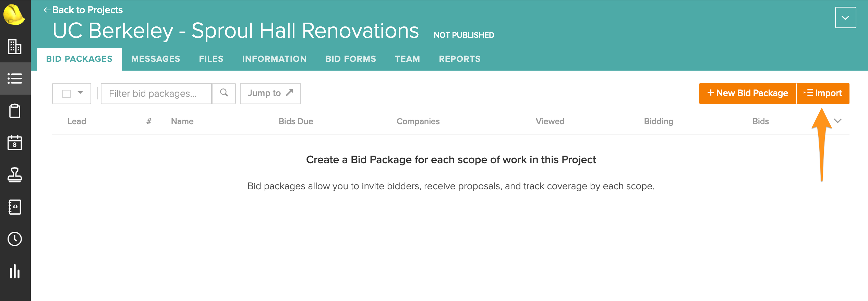Viewport: 868px width, 301px height.
Task: Open the calendar icon in sidebar
Action: tap(15, 143)
